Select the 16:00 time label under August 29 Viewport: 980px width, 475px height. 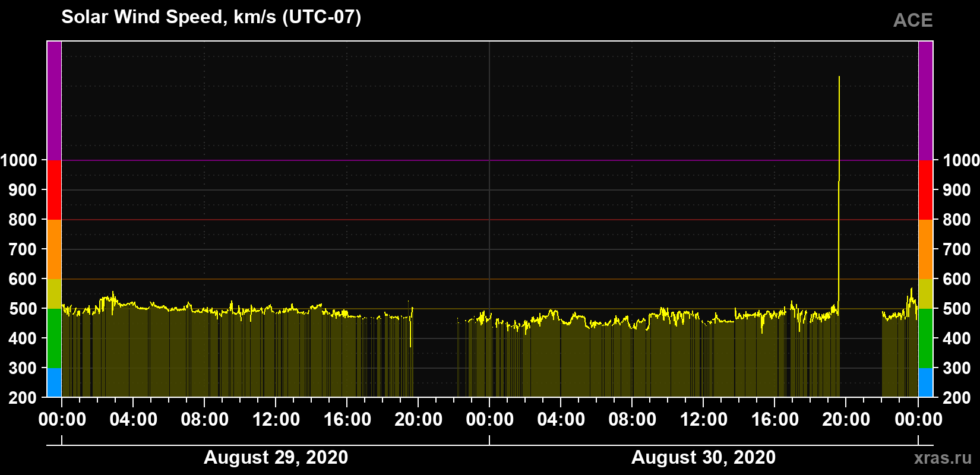tap(347, 420)
